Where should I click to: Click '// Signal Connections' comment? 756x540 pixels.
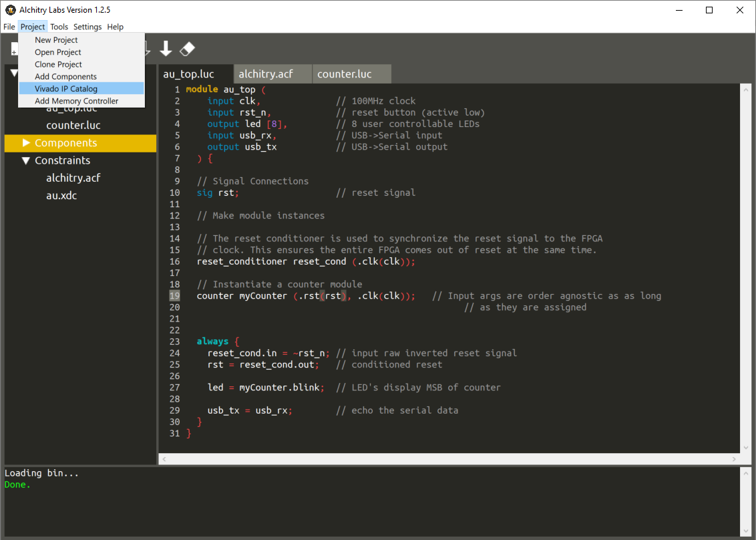tap(252, 181)
